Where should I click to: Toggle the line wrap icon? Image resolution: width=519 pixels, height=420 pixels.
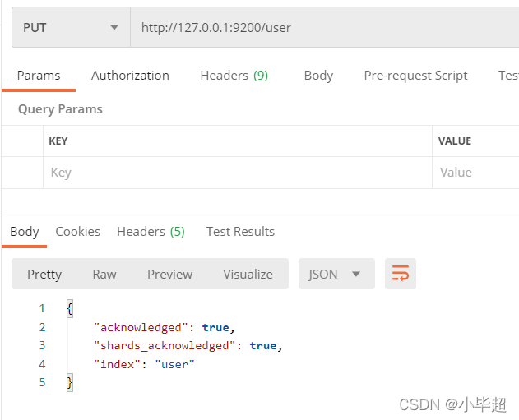coord(401,275)
